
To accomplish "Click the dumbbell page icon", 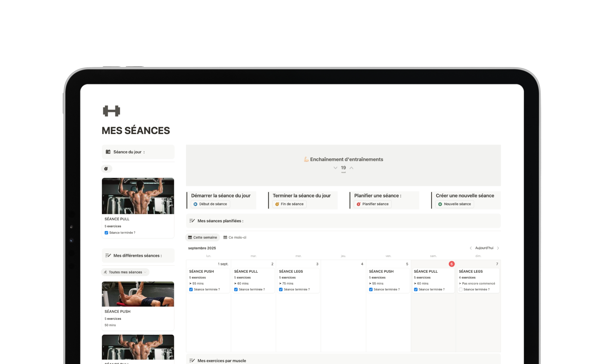I will [x=111, y=111].
